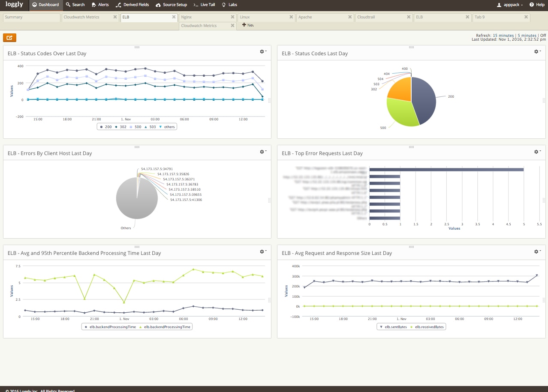This screenshot has height=392, width=548.
Task: Close the Apache tab
Action: (x=350, y=17)
